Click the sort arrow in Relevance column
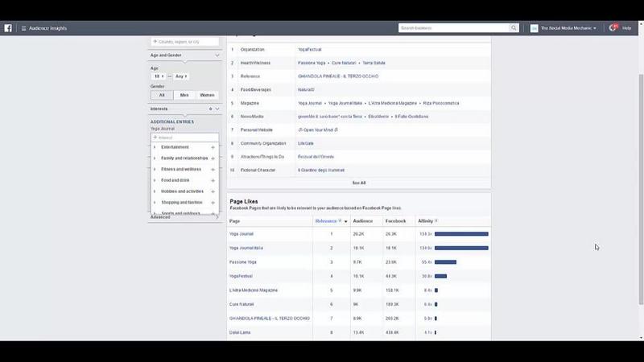The width and height of the screenshot is (644, 362). point(346,222)
